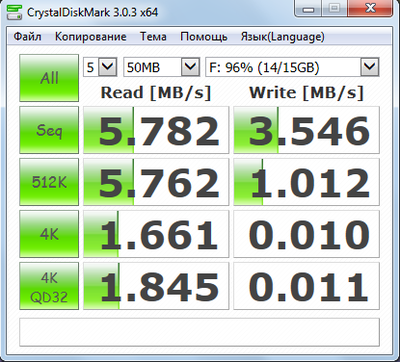Minimize the CrystalDiskMark window

pyautogui.click(x=309, y=9)
